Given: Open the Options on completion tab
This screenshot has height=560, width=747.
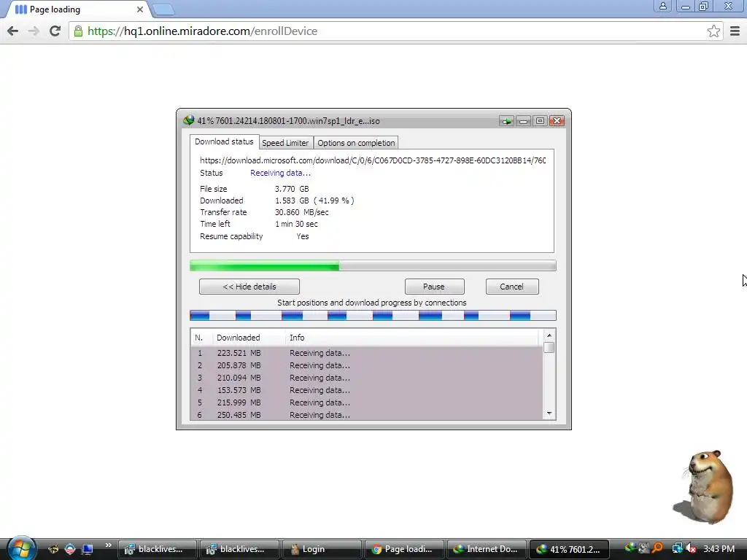Looking at the screenshot, I should pyautogui.click(x=356, y=143).
